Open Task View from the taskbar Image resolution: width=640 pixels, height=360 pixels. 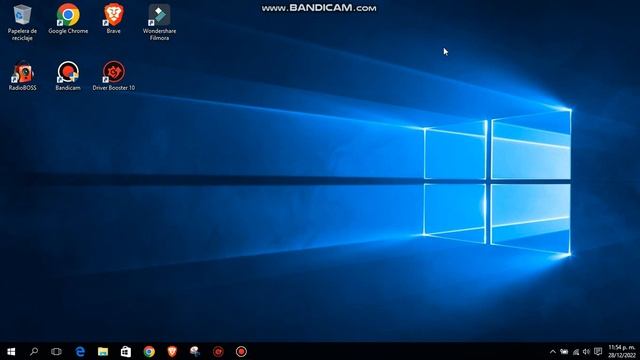point(56,351)
